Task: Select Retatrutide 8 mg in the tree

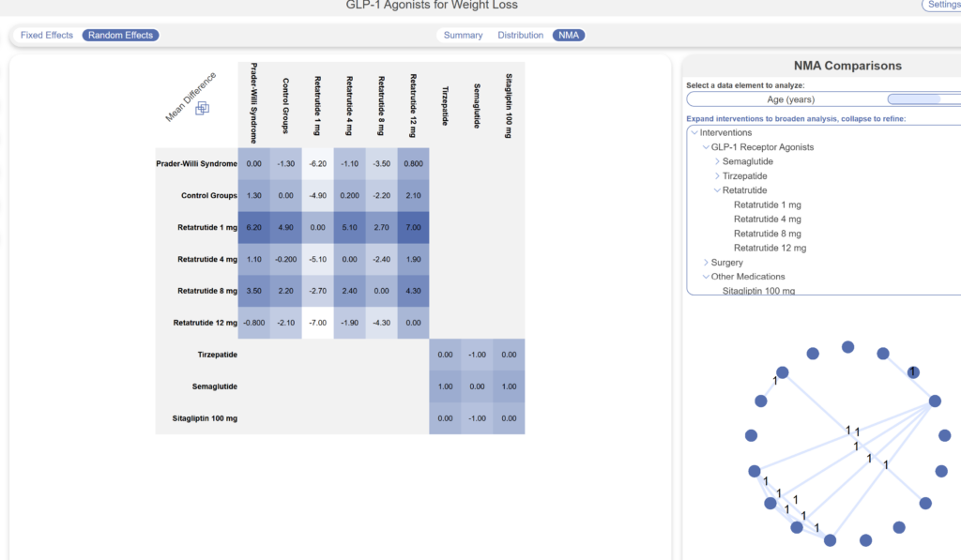Action: [768, 234]
